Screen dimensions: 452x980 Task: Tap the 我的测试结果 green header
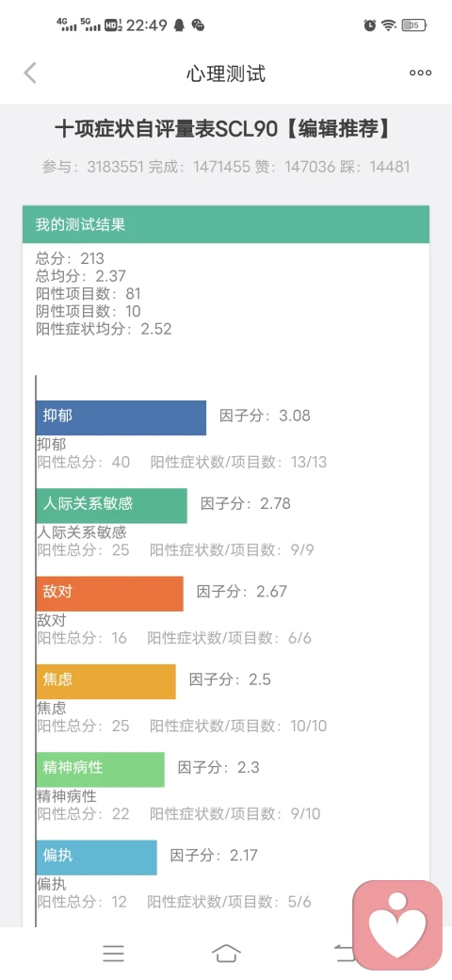tap(226, 224)
